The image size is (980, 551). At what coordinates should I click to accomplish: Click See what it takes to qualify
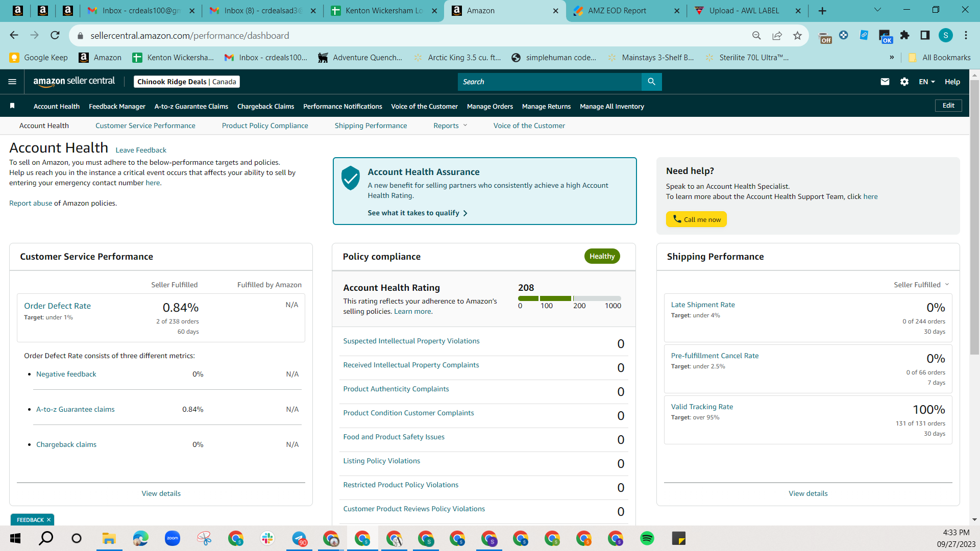(418, 213)
